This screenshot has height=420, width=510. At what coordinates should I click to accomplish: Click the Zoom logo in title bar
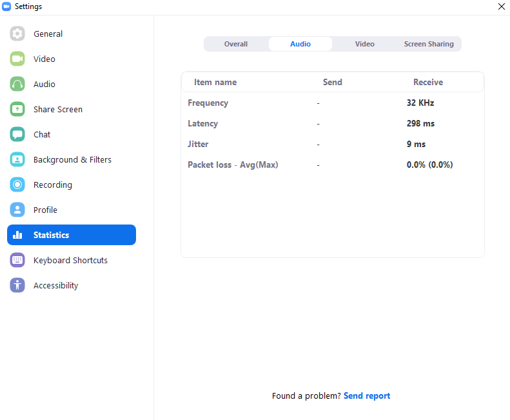pyautogui.click(x=6, y=6)
